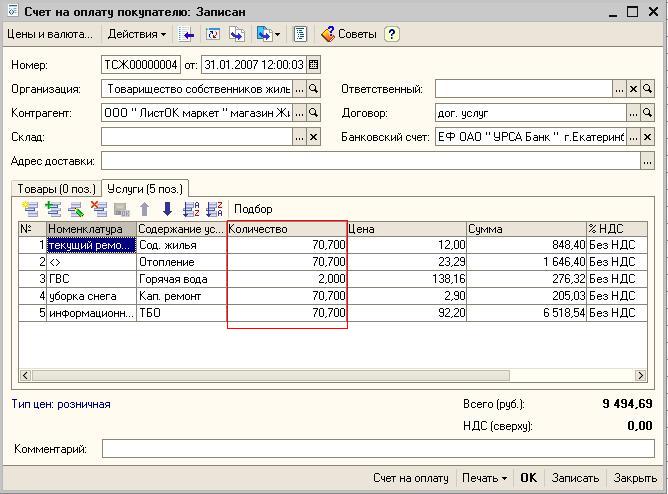Expand the Действия menu
The image size is (668, 494).
click(136, 34)
